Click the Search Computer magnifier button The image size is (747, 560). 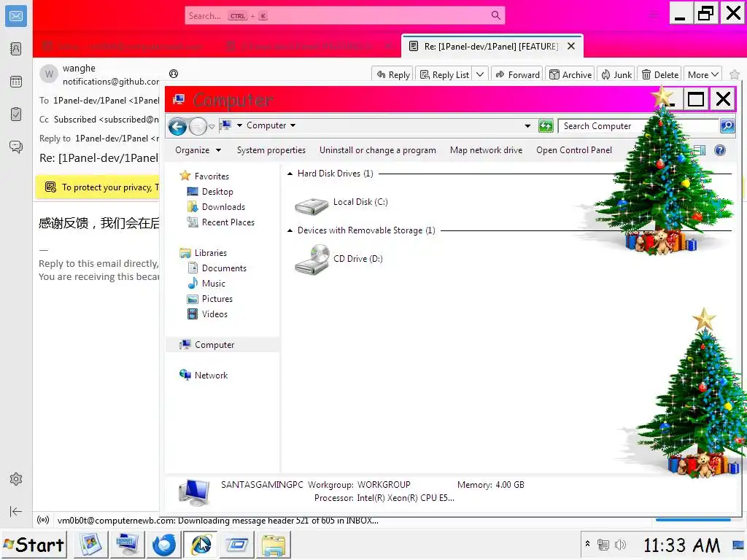pyautogui.click(x=727, y=125)
